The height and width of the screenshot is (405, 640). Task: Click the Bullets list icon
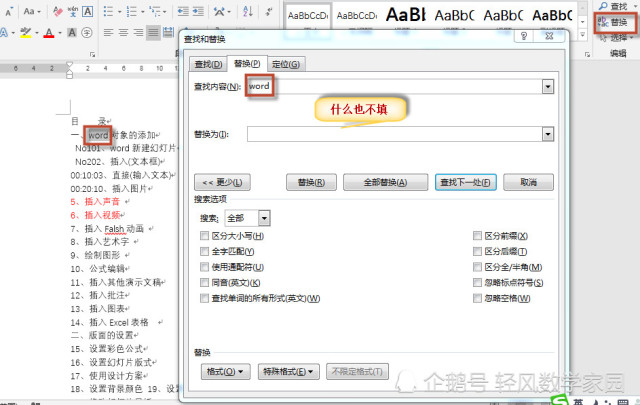[x=108, y=11]
